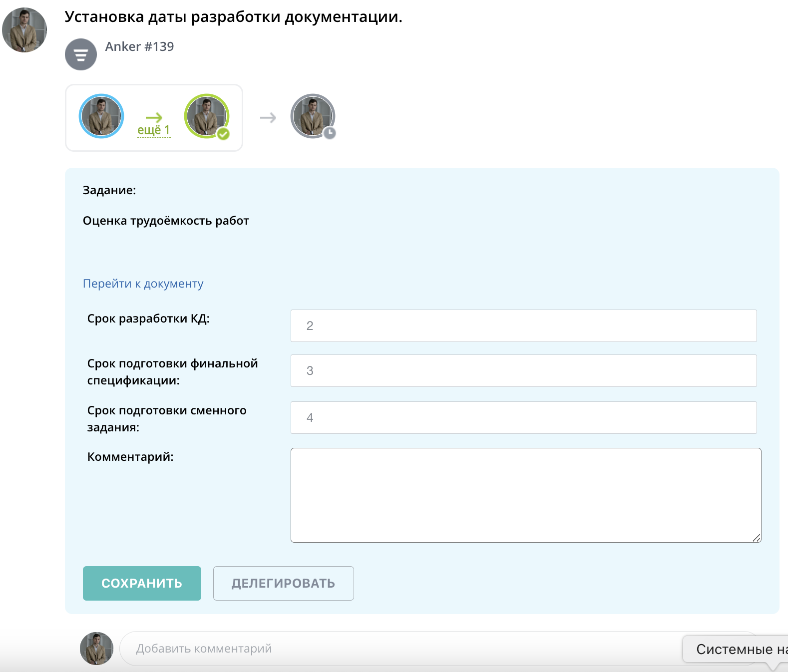Focus the "Срок разработки КД" field

point(523,326)
